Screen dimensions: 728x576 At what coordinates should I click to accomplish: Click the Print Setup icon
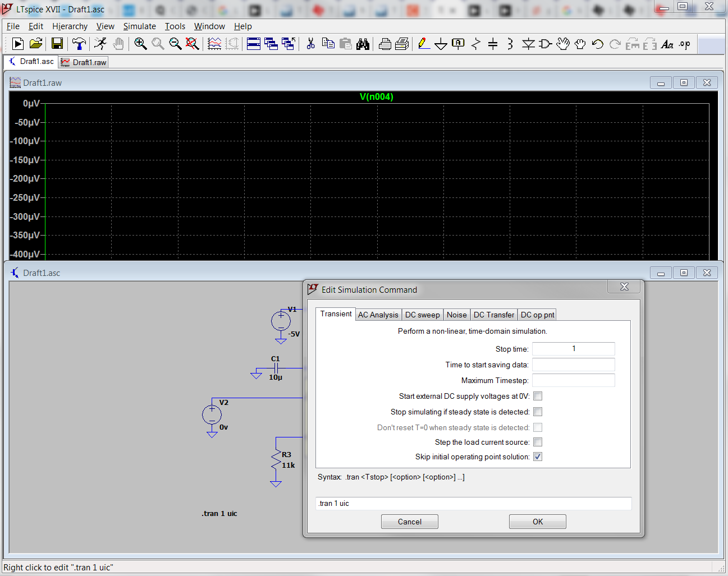[x=385, y=44]
